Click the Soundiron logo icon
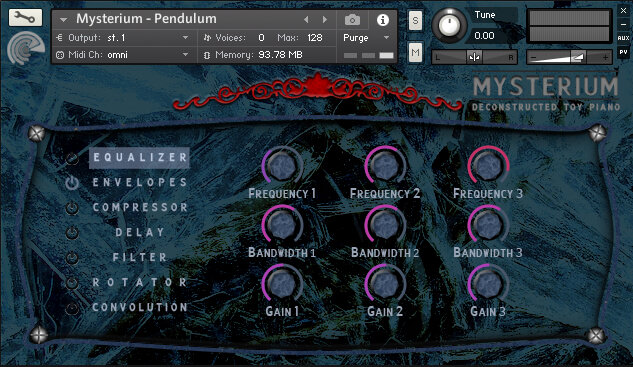The height and width of the screenshot is (367, 633). click(25, 49)
